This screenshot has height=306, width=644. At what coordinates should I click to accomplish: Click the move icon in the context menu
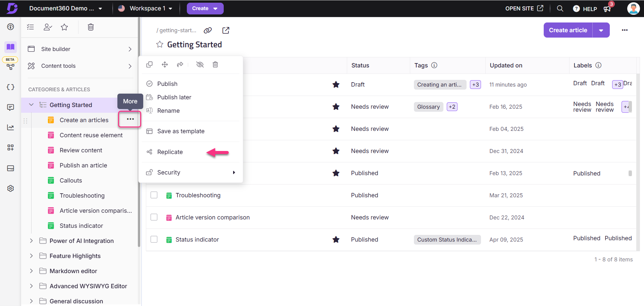pyautogui.click(x=165, y=64)
